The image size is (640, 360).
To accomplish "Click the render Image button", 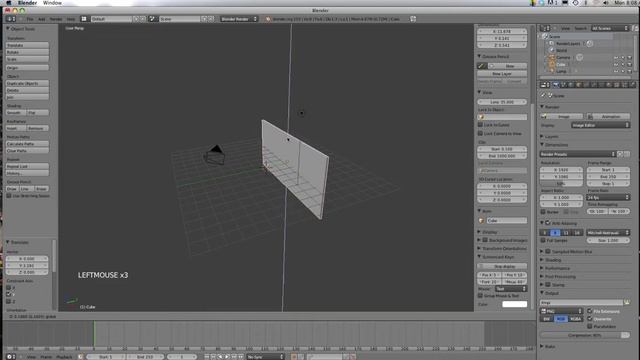I will 561,116.
